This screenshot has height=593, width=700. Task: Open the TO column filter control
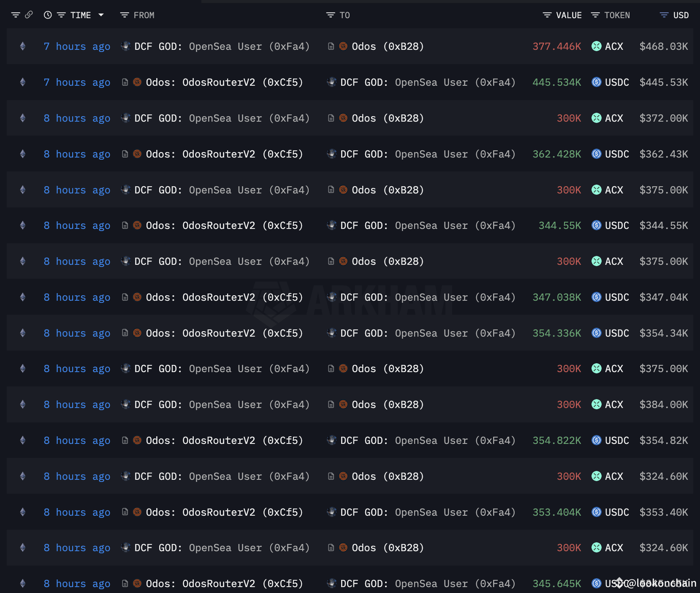pyautogui.click(x=330, y=15)
